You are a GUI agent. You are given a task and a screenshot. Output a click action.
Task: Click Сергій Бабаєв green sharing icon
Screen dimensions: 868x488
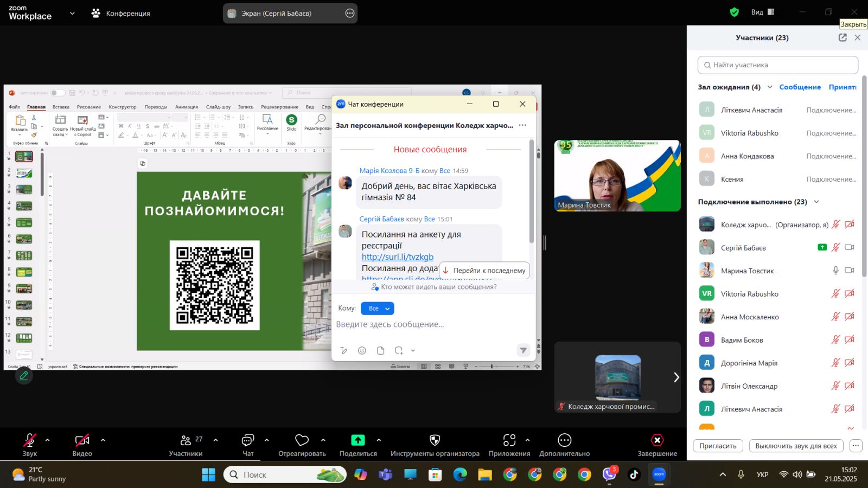point(822,247)
